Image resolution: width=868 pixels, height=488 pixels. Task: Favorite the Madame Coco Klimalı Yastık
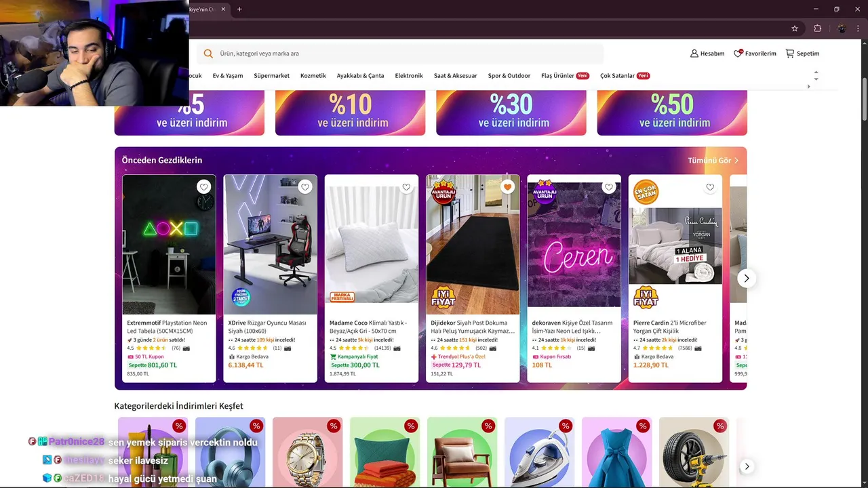pos(406,187)
